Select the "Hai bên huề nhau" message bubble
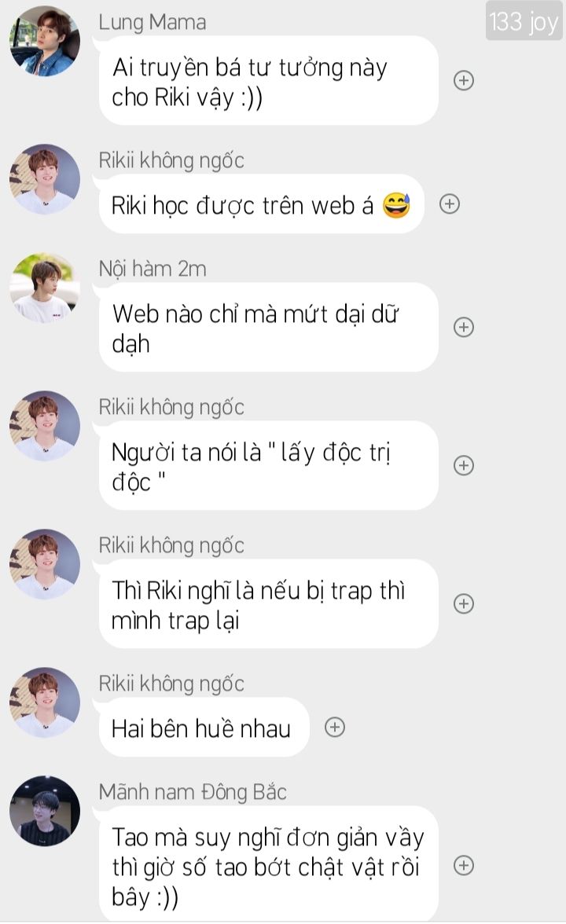Screen dimensions: 566x924 (203, 728)
